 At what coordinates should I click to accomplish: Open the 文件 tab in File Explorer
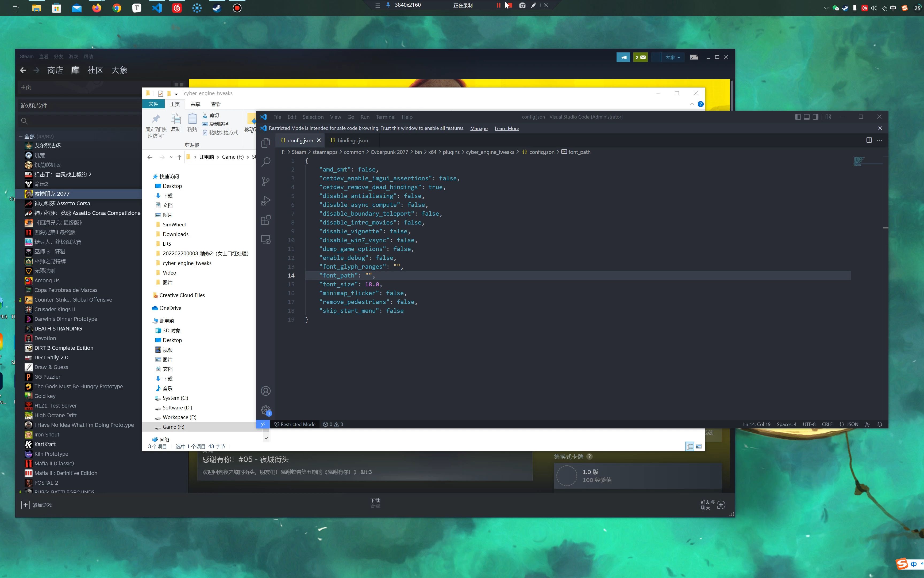click(x=153, y=104)
